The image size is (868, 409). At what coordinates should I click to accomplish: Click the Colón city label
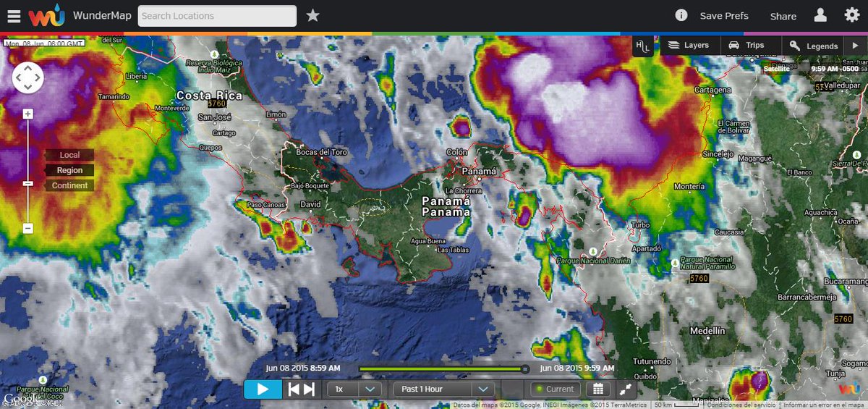click(457, 152)
